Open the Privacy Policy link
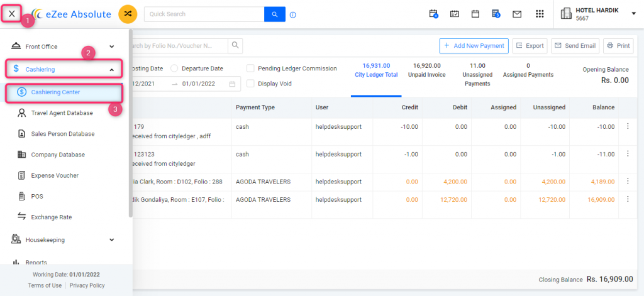The width and height of the screenshot is (644, 296). (x=87, y=285)
